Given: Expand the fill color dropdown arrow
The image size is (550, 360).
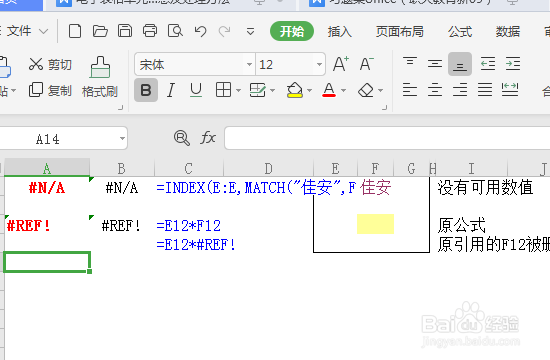Looking at the screenshot, I should (x=309, y=91).
